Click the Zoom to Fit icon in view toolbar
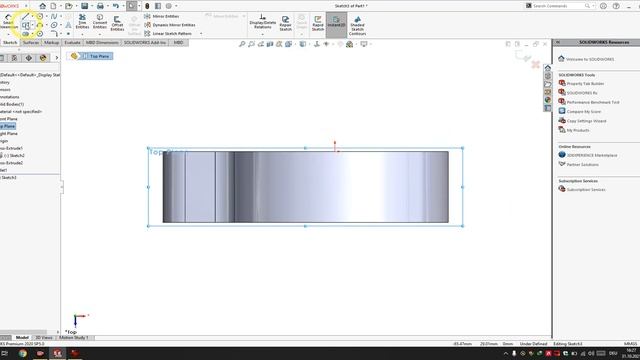Viewport: 640px width, 360px height. 242,44
